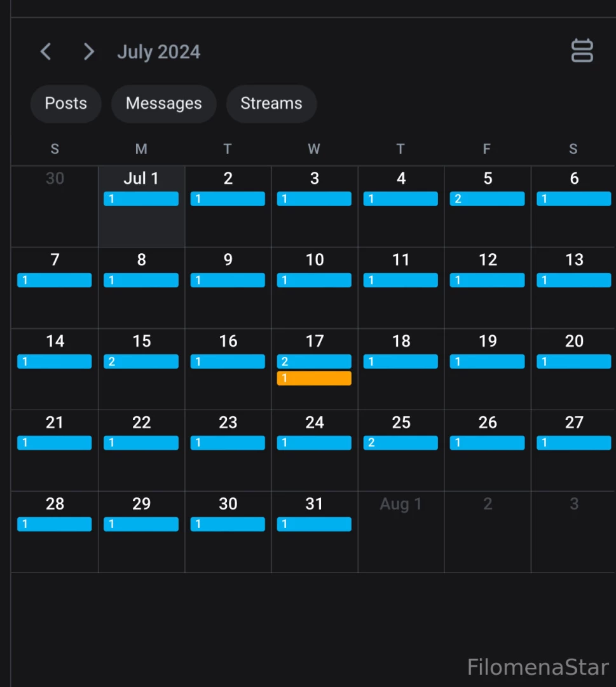Toggle the Streams filter chip
The image size is (616, 687).
coord(271,104)
